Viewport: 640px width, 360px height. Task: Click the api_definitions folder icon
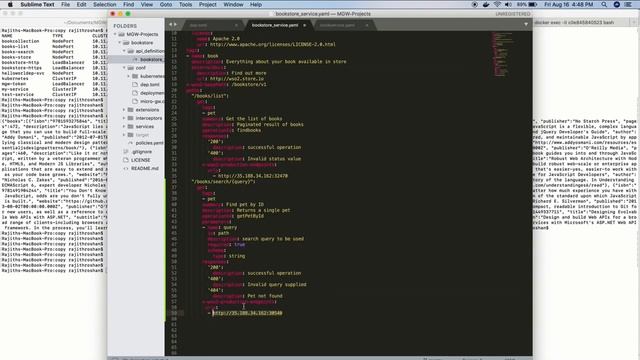point(131,51)
